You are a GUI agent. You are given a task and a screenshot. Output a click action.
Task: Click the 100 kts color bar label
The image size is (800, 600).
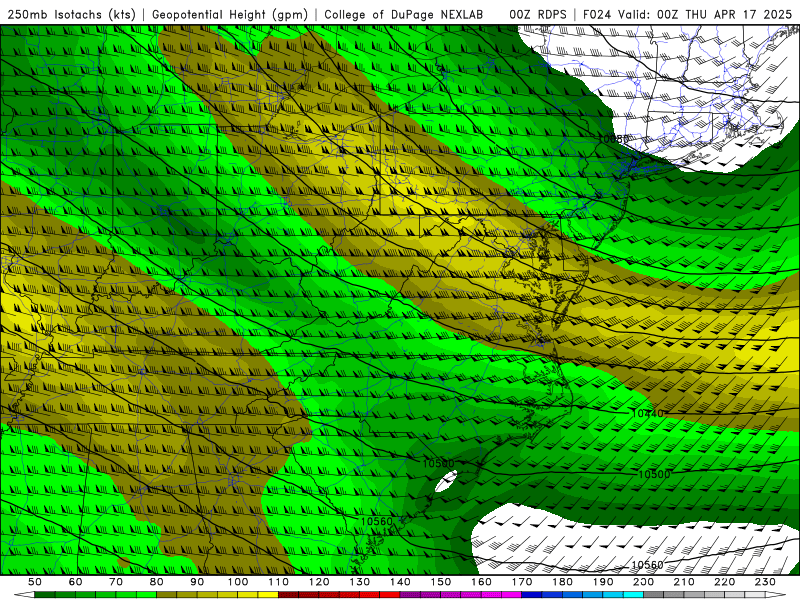click(238, 582)
